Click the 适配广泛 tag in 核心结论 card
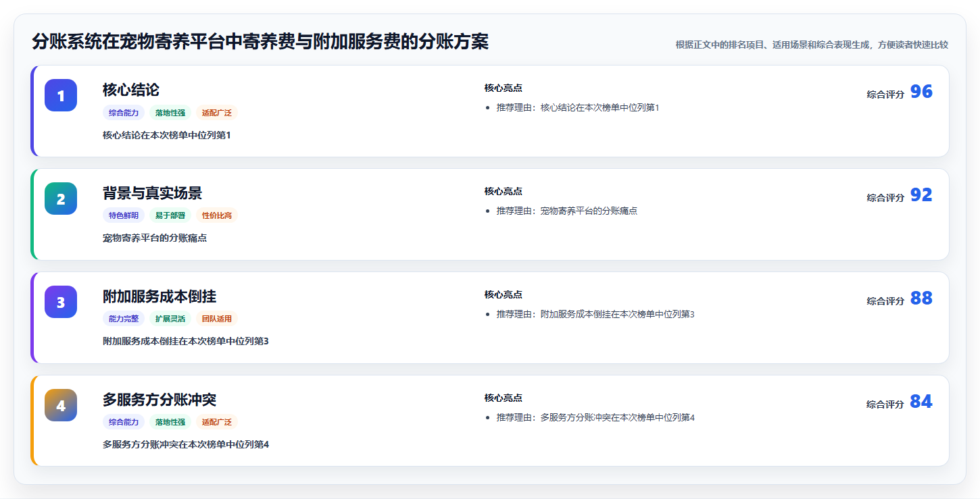Viewport: 980px width, 499px height. click(217, 113)
